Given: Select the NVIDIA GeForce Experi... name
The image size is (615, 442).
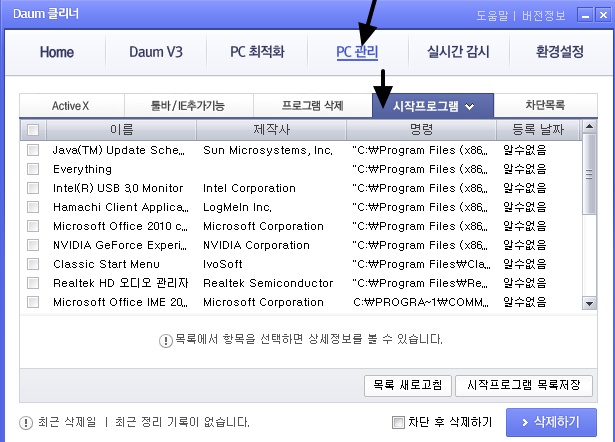Looking at the screenshot, I should point(120,245).
